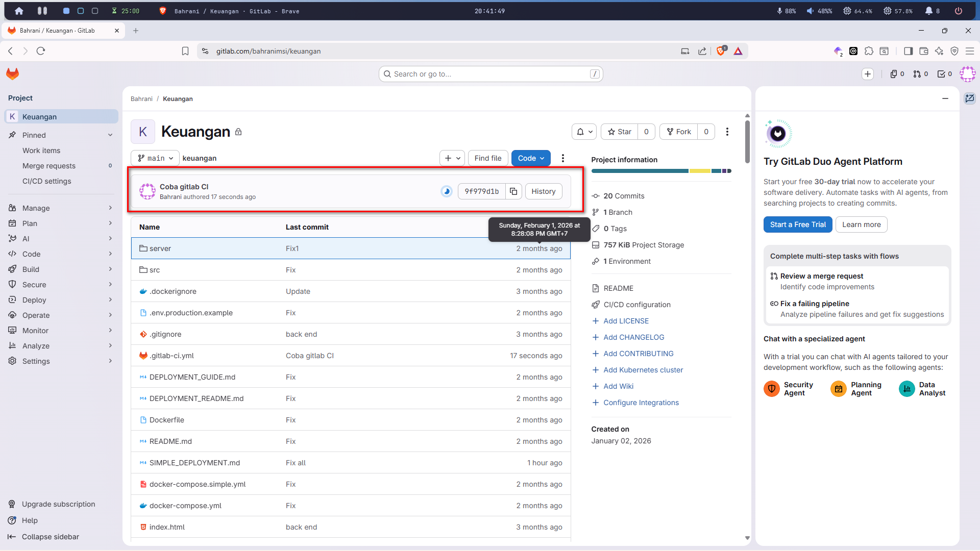Open the system notifications bell
The height and width of the screenshot is (551, 980).
coord(932,11)
